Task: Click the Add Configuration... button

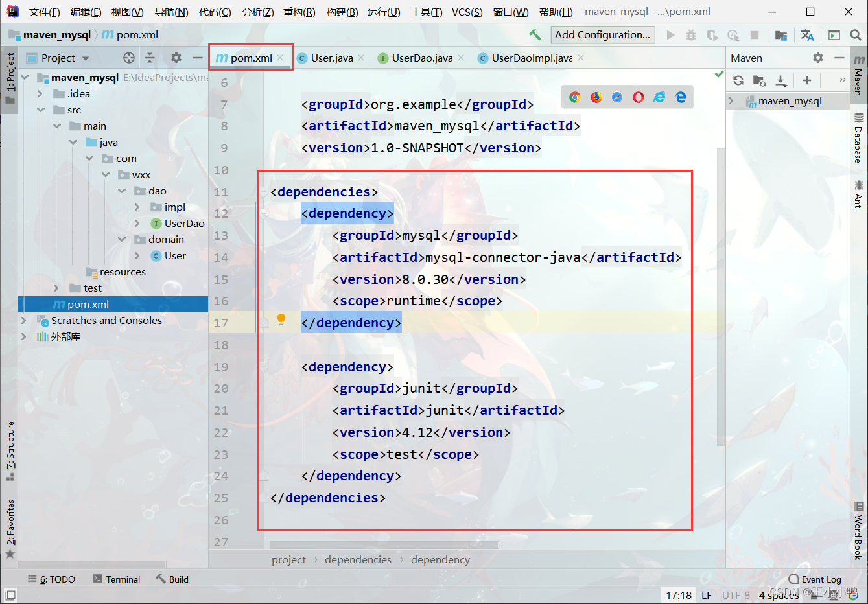Action: coord(603,35)
